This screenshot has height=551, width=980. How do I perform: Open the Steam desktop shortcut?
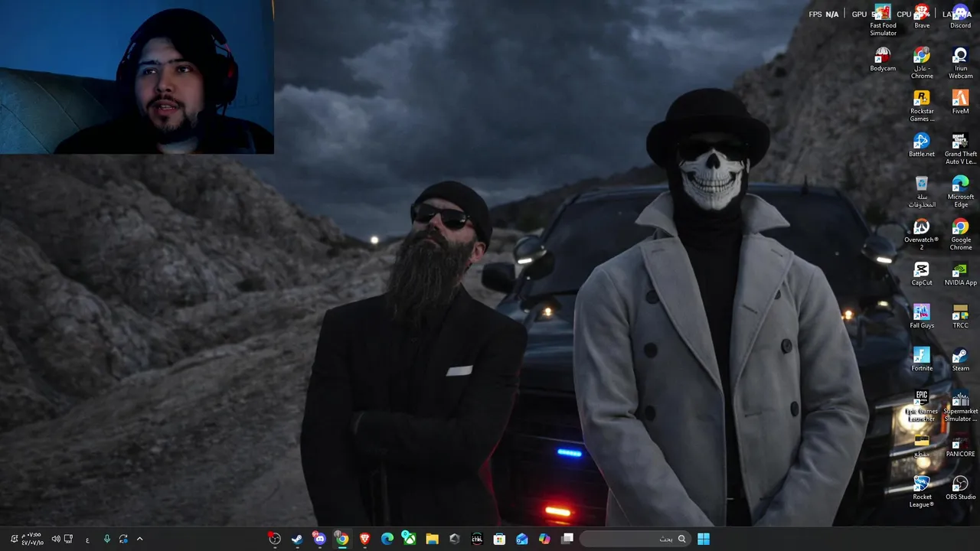960,360
